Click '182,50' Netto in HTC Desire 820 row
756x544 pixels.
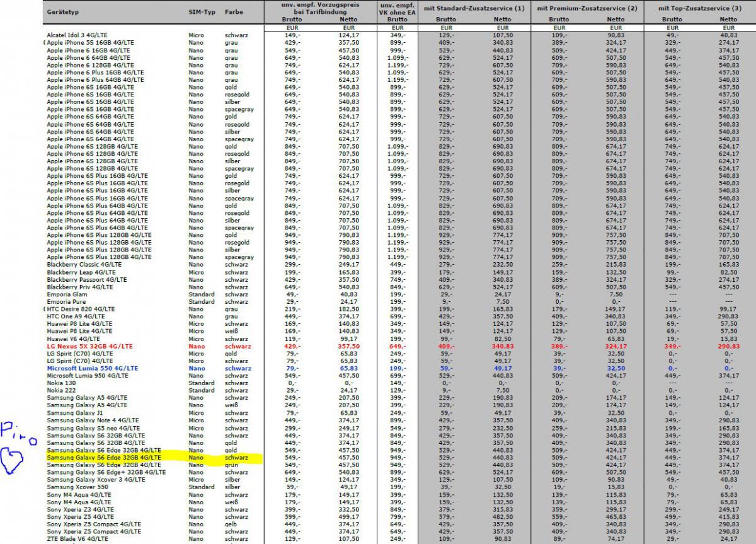pos(348,310)
